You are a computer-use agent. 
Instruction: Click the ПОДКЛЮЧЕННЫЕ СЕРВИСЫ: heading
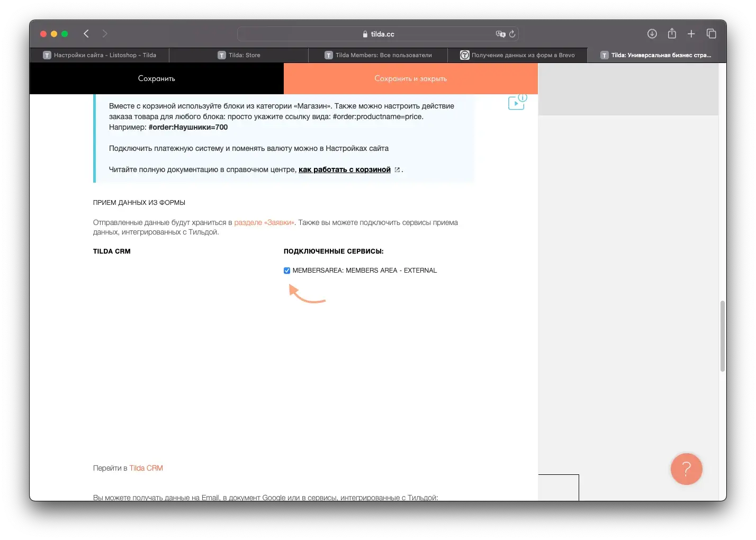tap(334, 251)
